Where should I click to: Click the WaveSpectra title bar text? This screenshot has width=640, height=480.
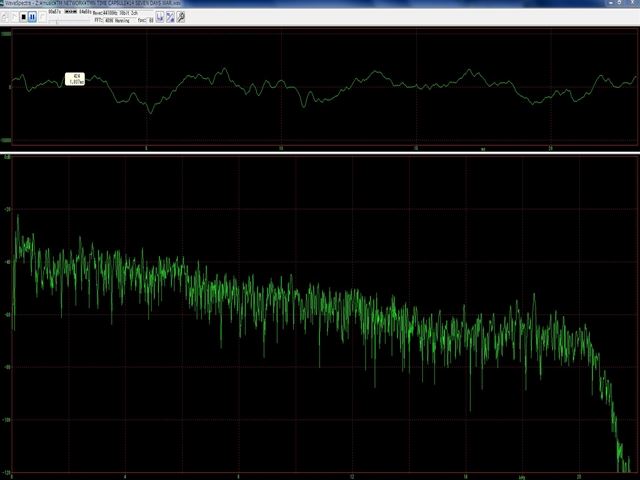coord(93,3)
